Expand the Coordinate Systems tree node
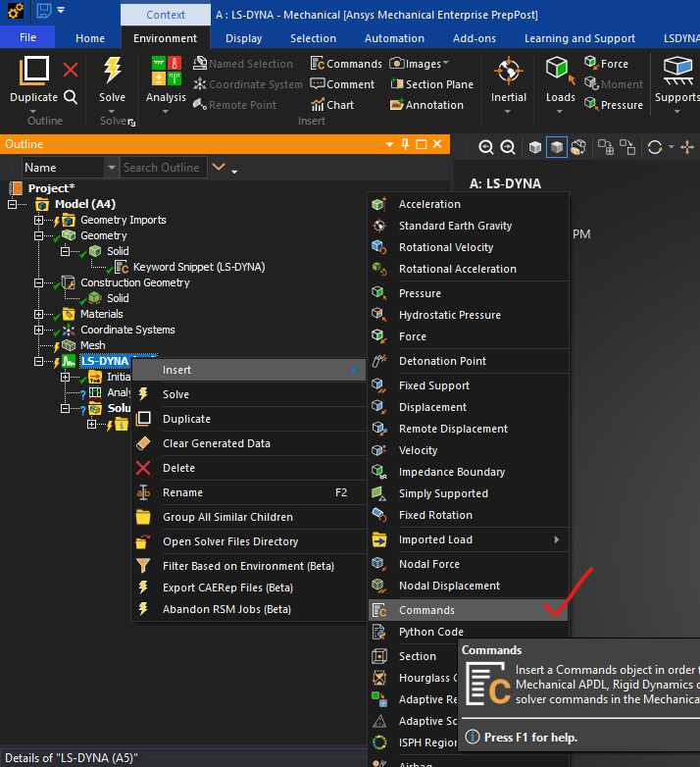Viewport: 700px width, 767px height. pyautogui.click(x=38, y=330)
